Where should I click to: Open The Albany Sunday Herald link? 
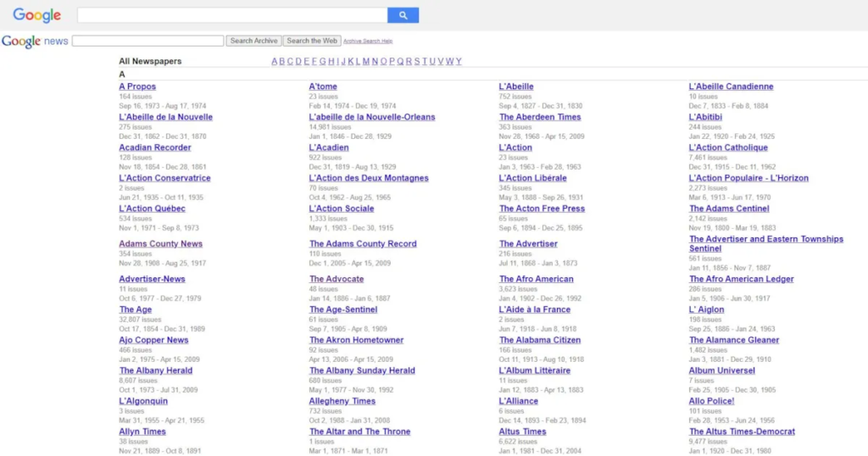point(362,370)
